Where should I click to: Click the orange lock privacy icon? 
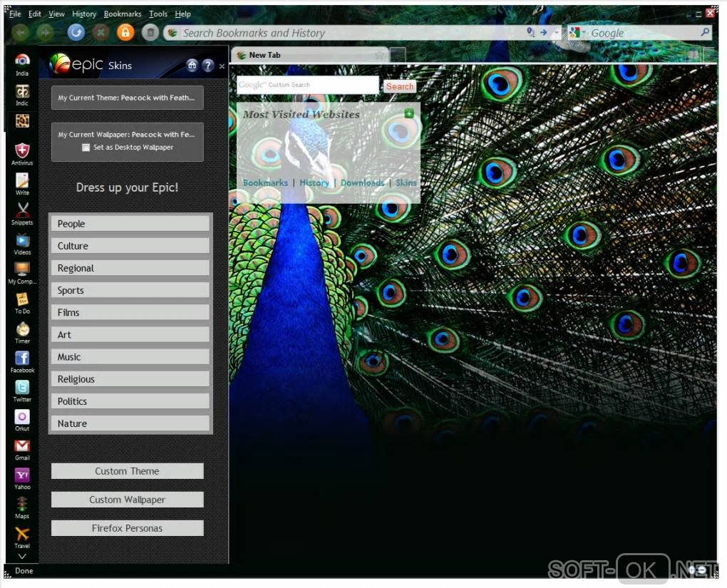click(125, 33)
